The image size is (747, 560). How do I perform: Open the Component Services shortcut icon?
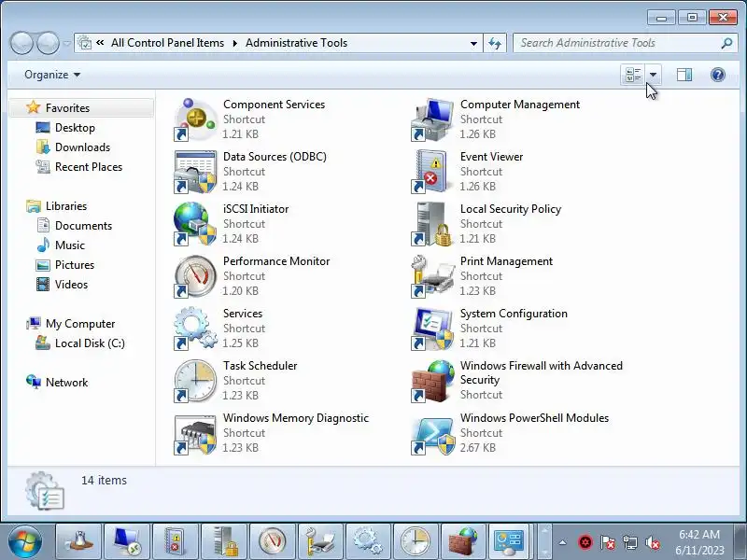(x=195, y=119)
